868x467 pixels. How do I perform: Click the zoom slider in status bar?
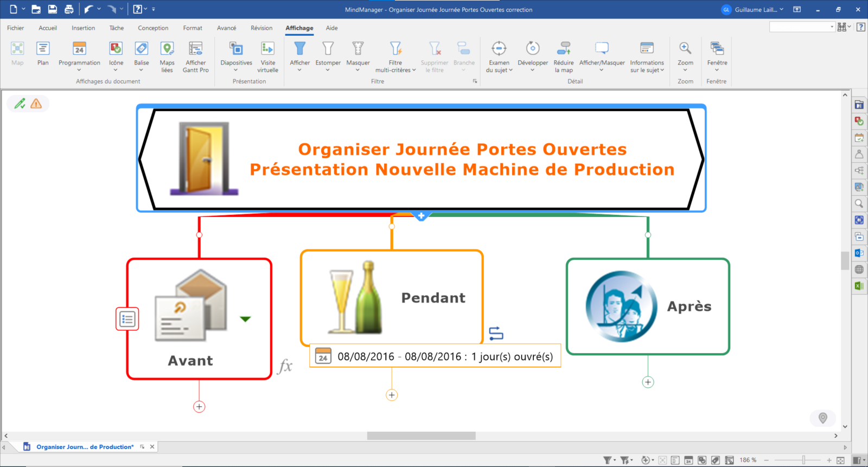[x=803, y=460]
